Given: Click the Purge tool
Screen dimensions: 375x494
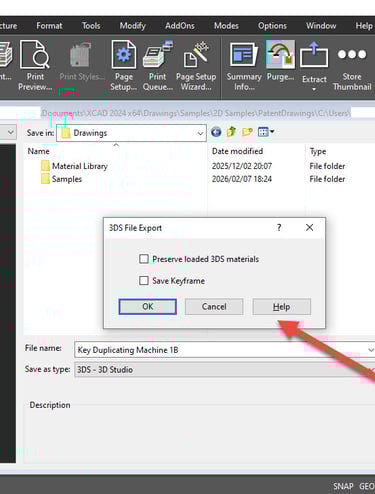Looking at the screenshot, I should point(280,62).
